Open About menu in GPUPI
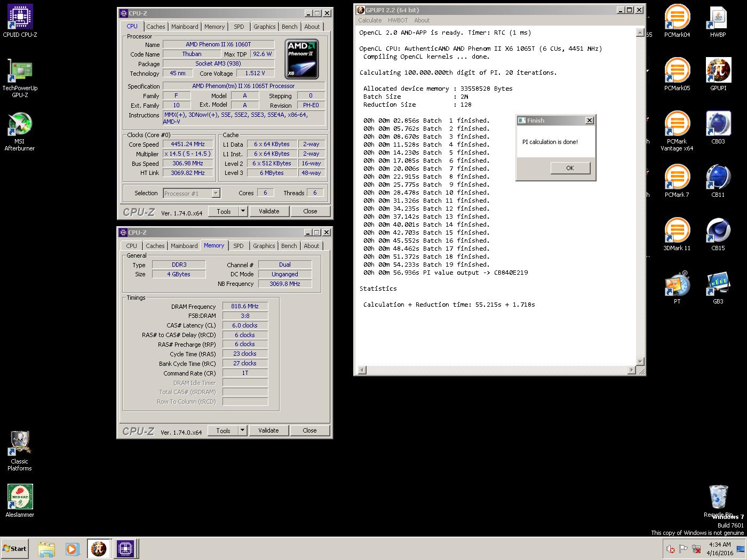Viewport: 747px width, 560px height. (x=422, y=20)
